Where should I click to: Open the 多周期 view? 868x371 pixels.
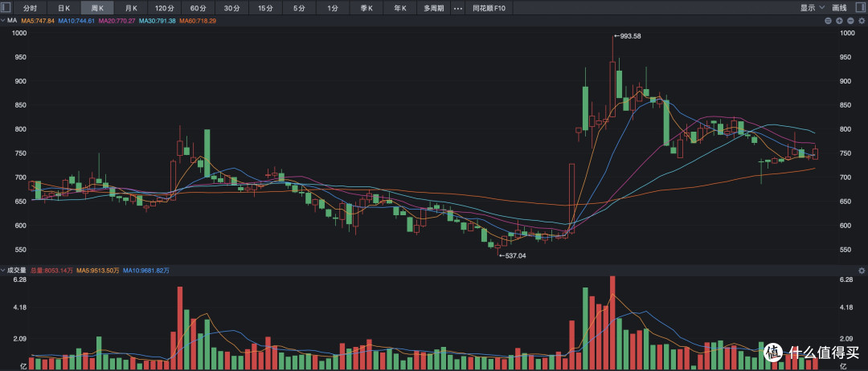pyautogui.click(x=433, y=8)
